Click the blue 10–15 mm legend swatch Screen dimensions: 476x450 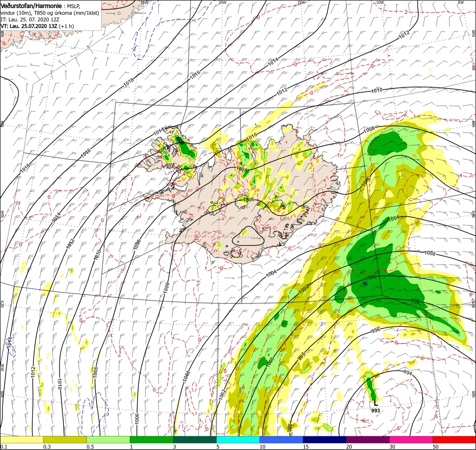click(281, 440)
